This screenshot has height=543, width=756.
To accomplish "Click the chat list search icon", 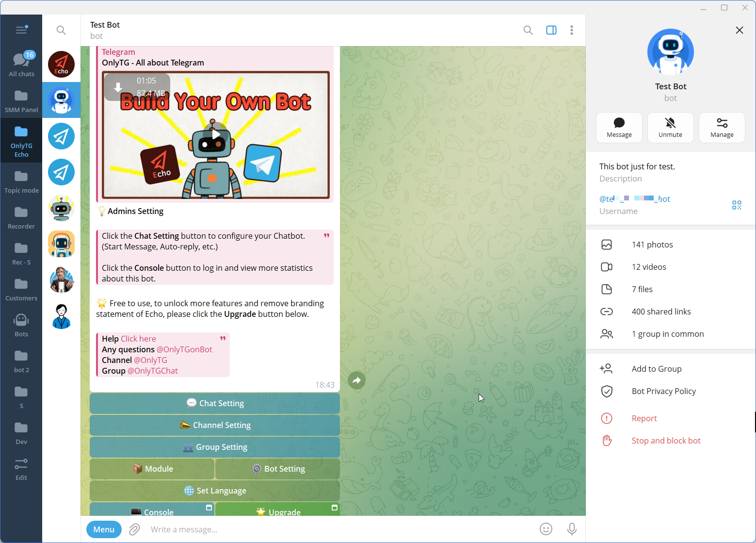I will click(61, 30).
